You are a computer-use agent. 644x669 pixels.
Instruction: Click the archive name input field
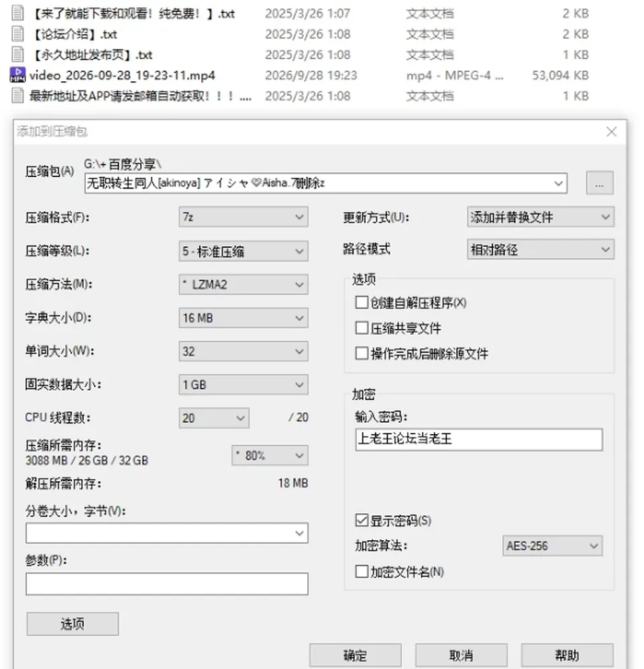(x=326, y=183)
